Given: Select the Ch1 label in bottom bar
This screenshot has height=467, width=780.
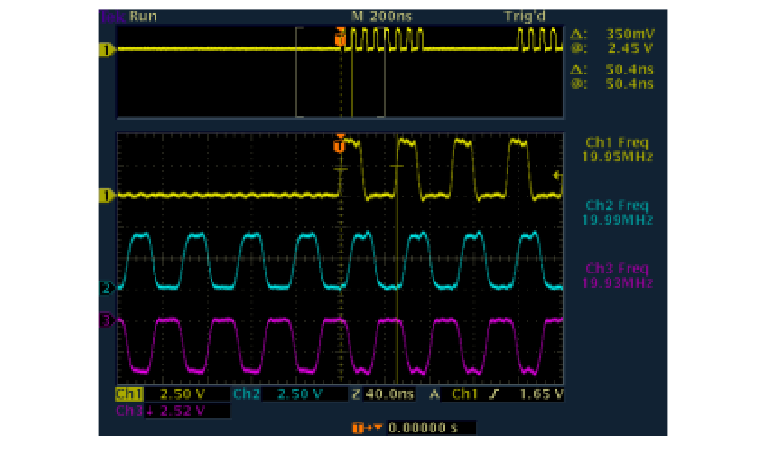Looking at the screenshot, I should pos(130,395).
